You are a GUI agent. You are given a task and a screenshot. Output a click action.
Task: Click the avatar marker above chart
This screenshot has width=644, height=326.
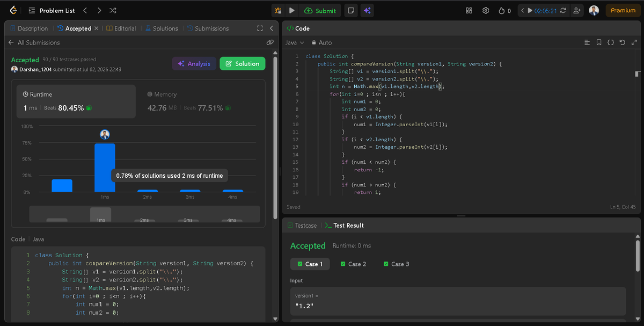(x=105, y=134)
